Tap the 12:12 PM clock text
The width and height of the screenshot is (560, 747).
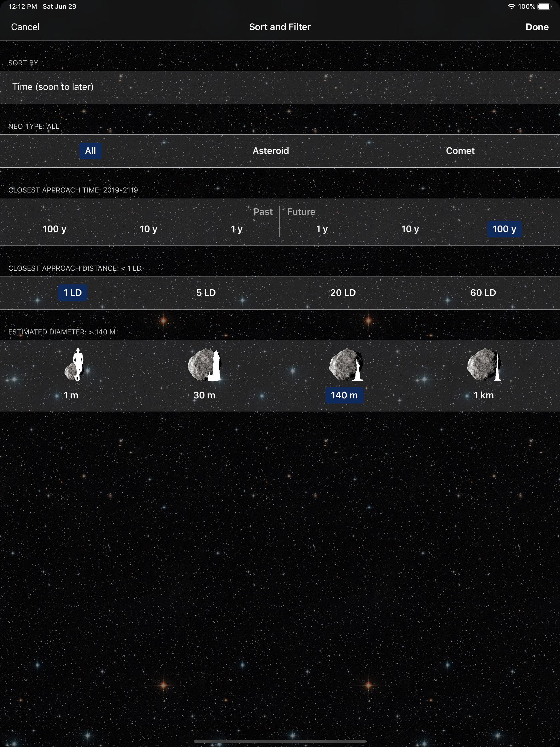[23, 6]
